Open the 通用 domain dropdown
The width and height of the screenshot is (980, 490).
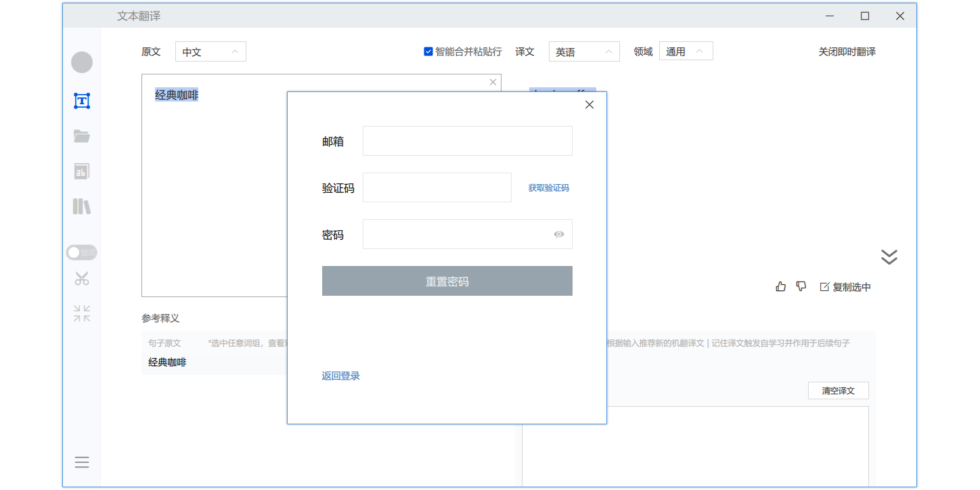point(686,51)
